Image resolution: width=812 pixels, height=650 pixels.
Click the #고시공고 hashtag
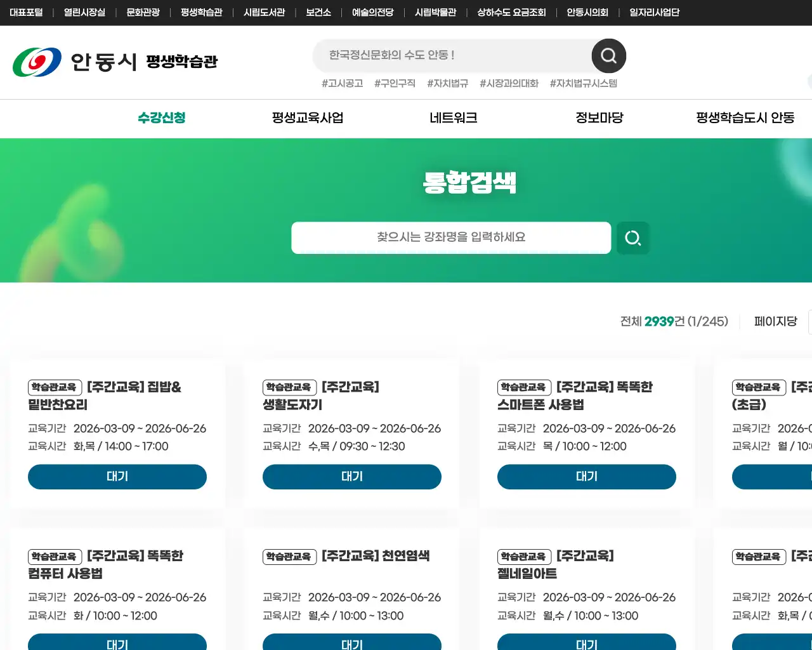[x=342, y=83]
